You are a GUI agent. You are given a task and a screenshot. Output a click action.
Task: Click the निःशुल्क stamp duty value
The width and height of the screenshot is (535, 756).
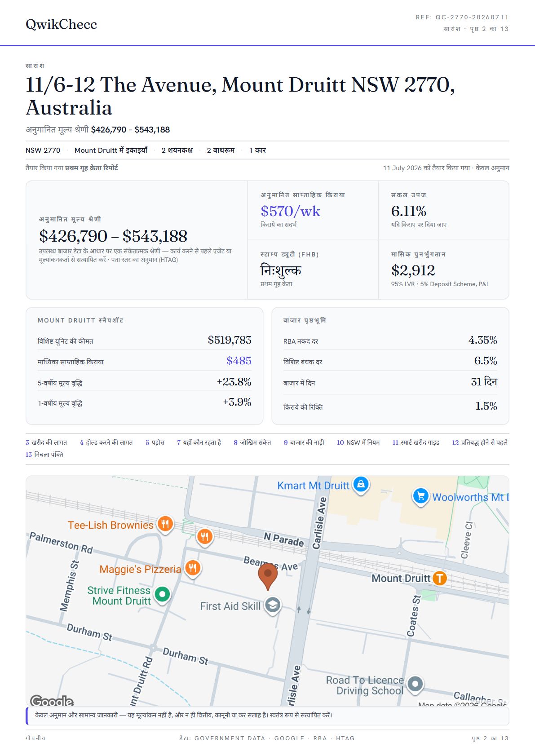[281, 270]
